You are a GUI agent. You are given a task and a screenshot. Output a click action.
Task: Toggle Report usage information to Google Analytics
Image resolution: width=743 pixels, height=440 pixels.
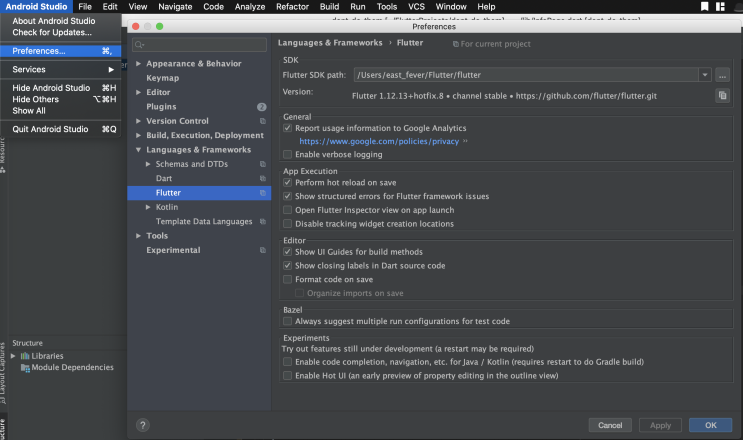click(287, 128)
